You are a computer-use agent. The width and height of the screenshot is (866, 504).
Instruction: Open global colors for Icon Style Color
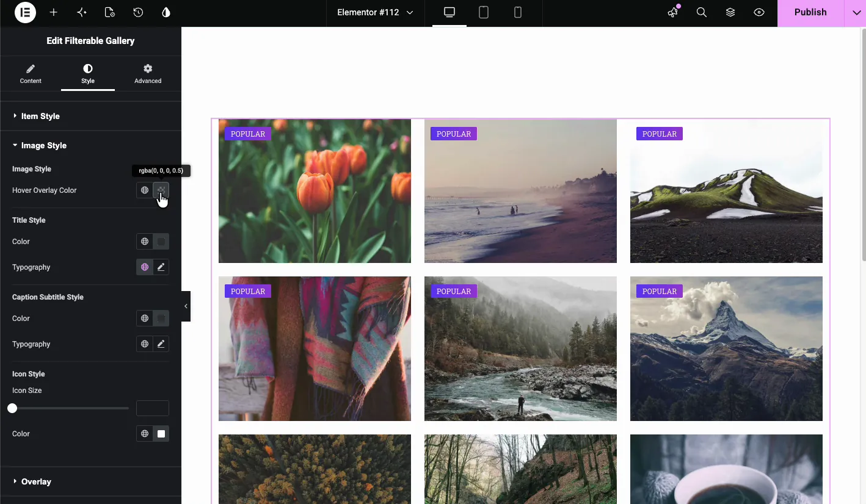(145, 434)
